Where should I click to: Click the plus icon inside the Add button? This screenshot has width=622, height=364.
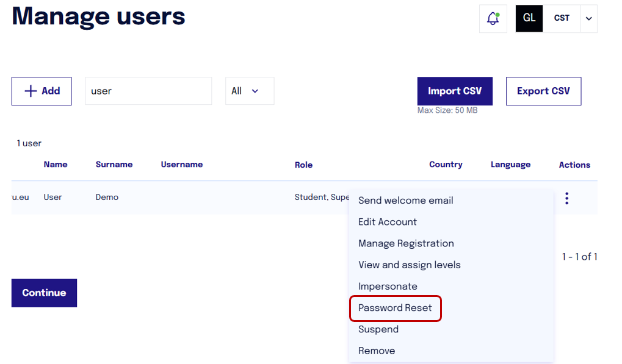coord(31,90)
